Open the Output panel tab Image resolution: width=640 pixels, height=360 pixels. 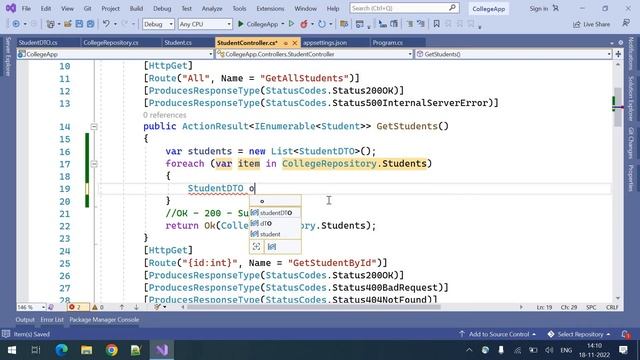coord(25,320)
